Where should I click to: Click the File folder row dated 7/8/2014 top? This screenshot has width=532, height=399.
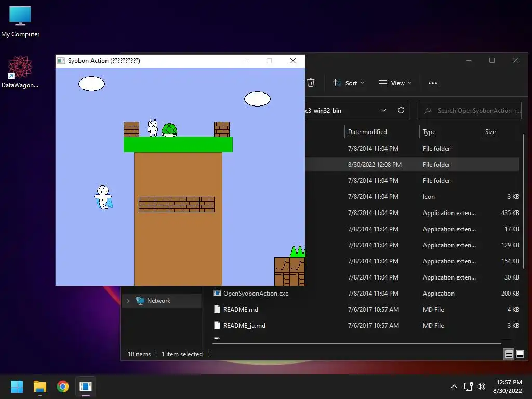pos(412,148)
